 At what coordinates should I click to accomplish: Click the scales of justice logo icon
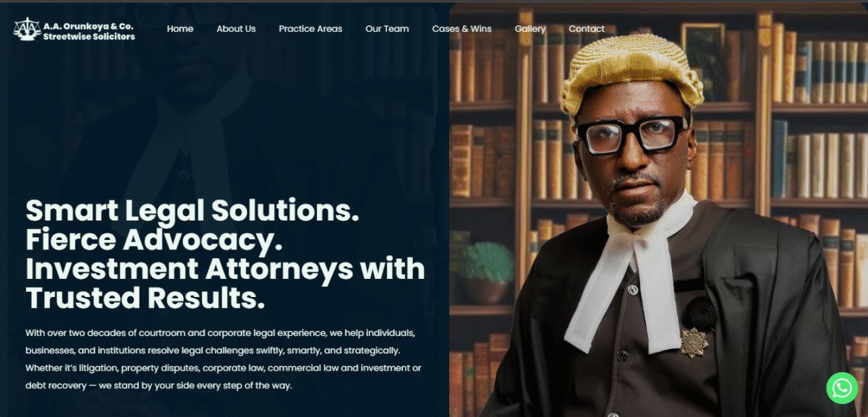(x=27, y=30)
